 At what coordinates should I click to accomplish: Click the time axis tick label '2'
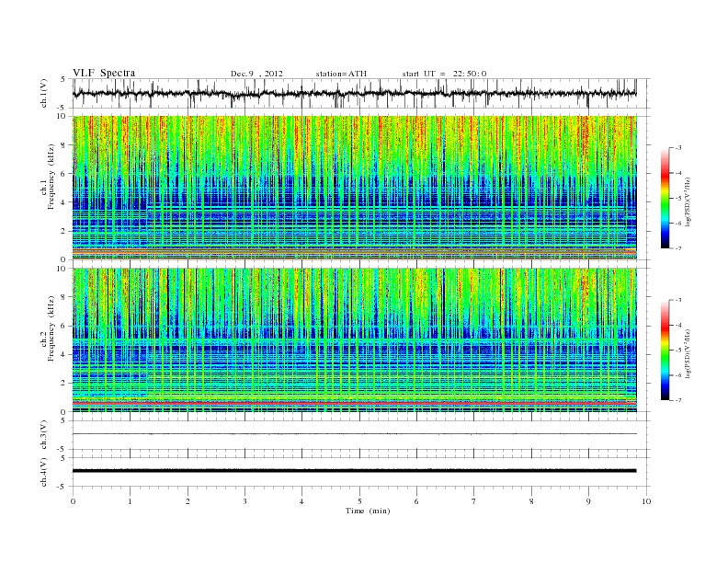pyautogui.click(x=188, y=501)
